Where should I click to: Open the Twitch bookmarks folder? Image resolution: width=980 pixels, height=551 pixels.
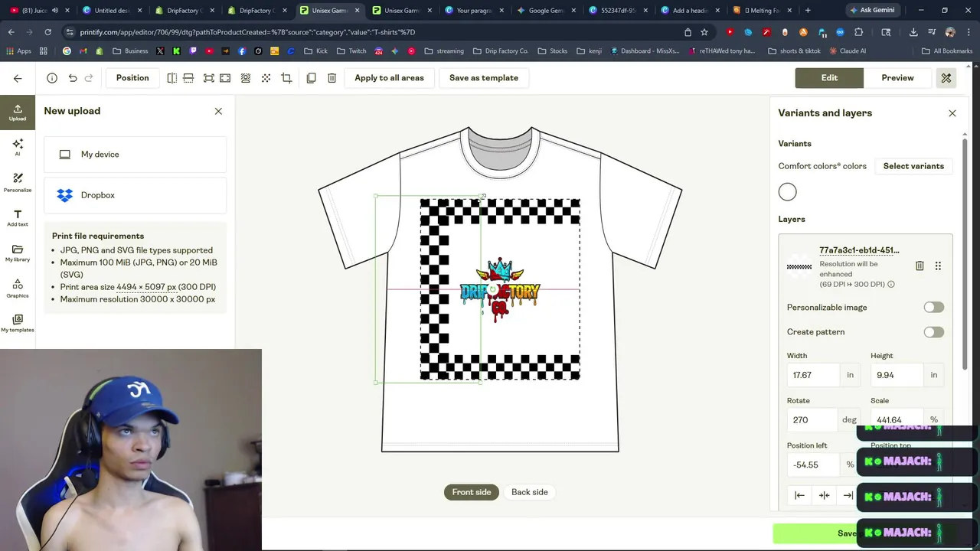[x=351, y=51]
